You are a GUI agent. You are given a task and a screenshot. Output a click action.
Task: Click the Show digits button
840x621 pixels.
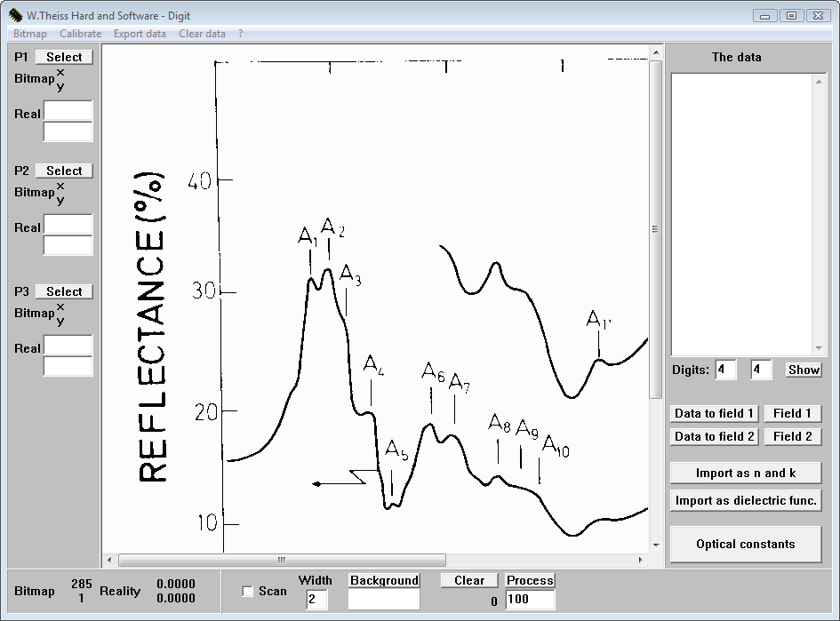pyautogui.click(x=803, y=370)
